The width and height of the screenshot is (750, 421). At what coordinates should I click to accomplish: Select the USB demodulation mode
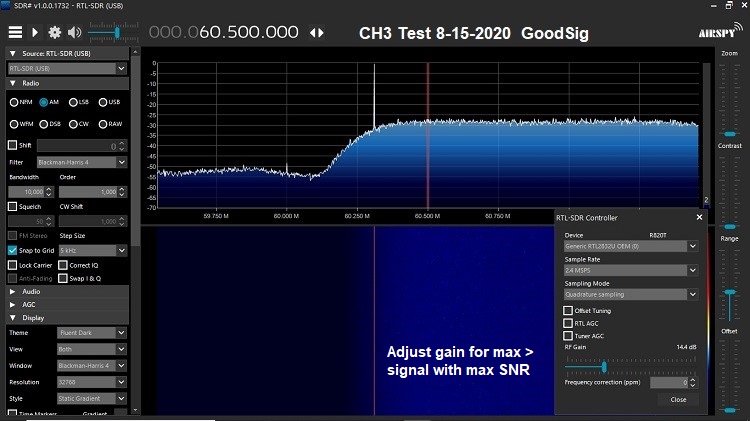[x=101, y=102]
